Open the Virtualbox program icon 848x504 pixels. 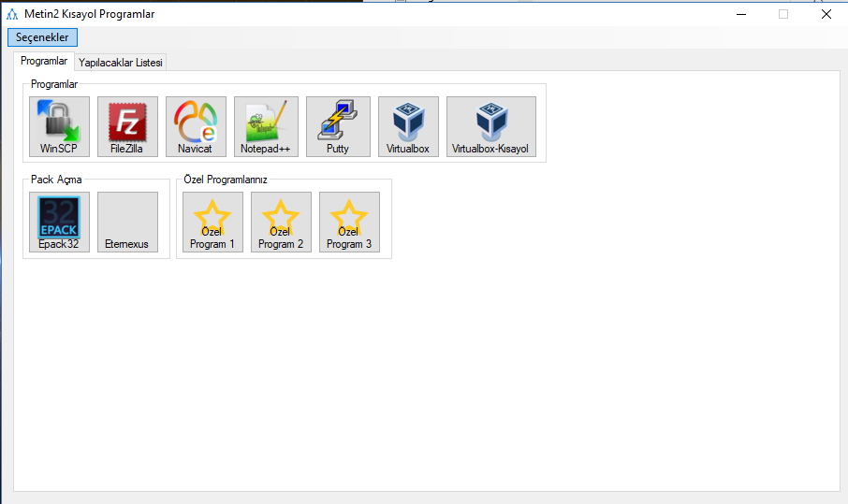pyautogui.click(x=408, y=127)
